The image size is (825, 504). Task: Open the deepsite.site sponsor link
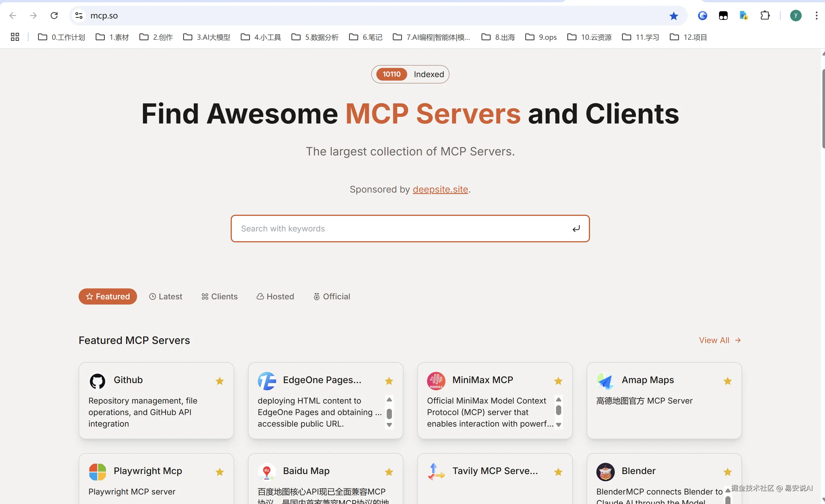(x=440, y=189)
